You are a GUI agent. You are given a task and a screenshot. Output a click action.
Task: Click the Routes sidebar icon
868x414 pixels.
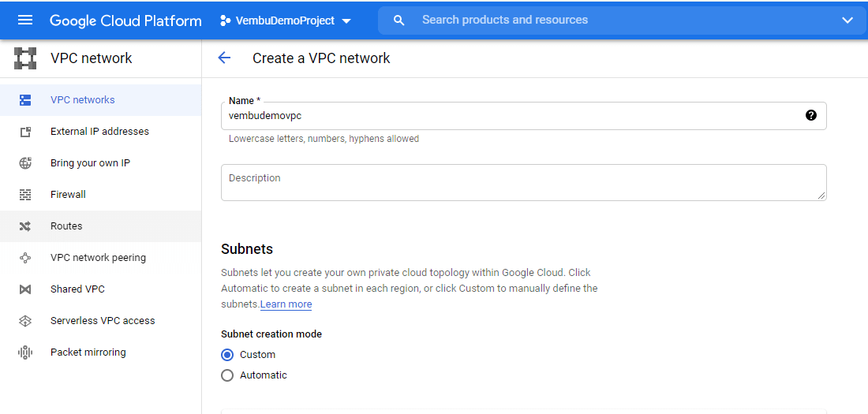click(25, 226)
